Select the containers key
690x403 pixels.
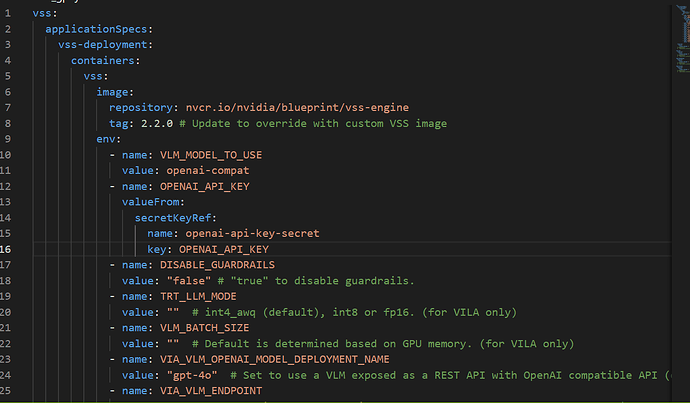point(103,60)
